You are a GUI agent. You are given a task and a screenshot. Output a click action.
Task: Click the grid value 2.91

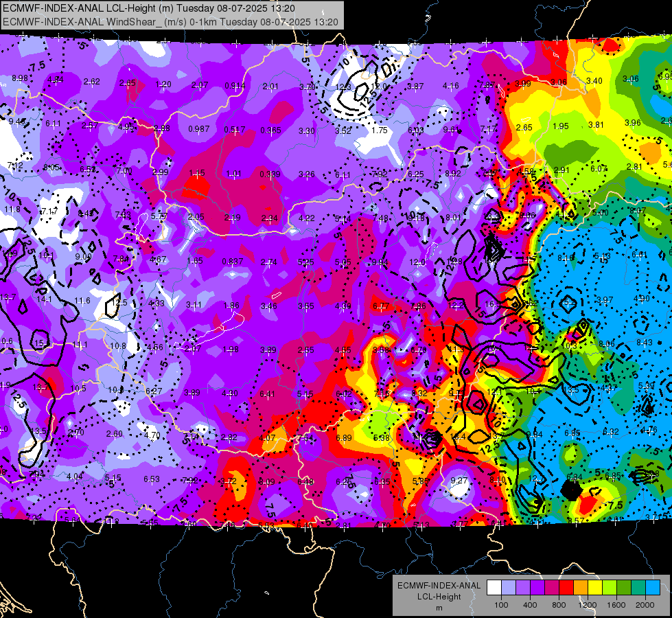(561, 170)
